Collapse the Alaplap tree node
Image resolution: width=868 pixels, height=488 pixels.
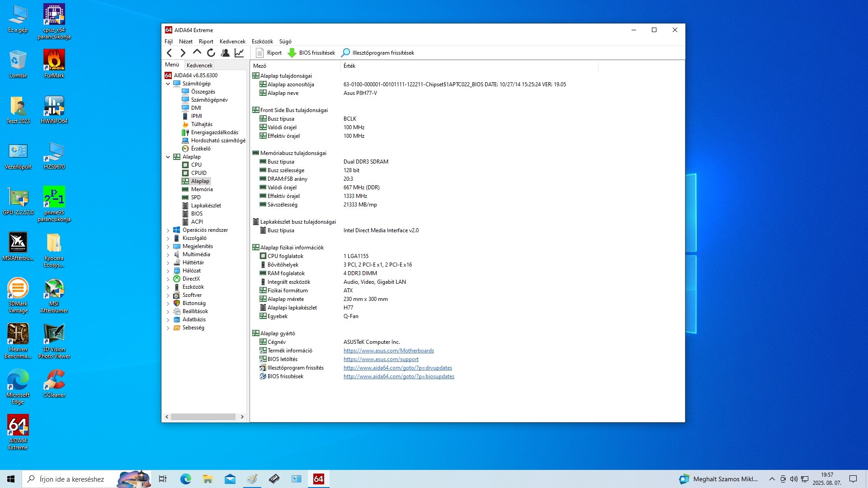click(168, 157)
